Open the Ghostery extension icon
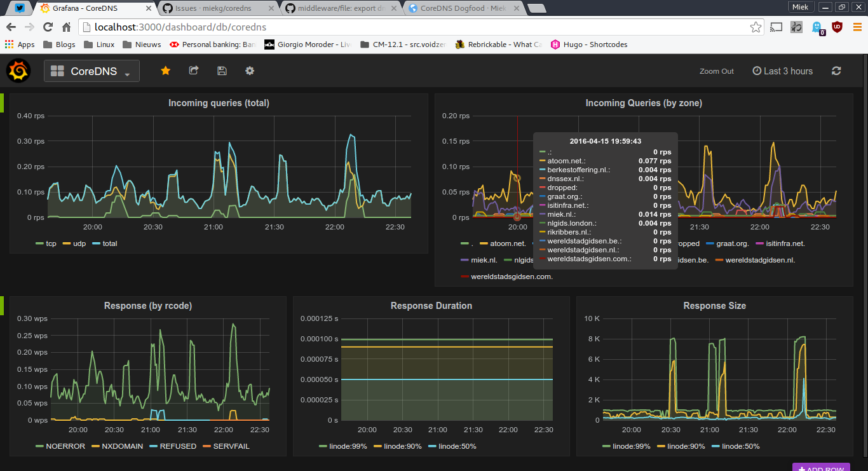This screenshot has height=471, width=868. coord(817,27)
